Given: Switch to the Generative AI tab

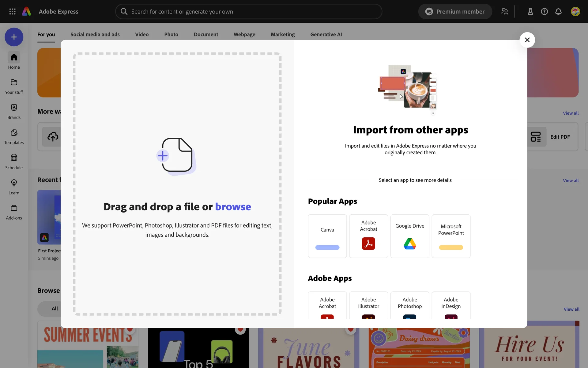Looking at the screenshot, I should point(326,34).
